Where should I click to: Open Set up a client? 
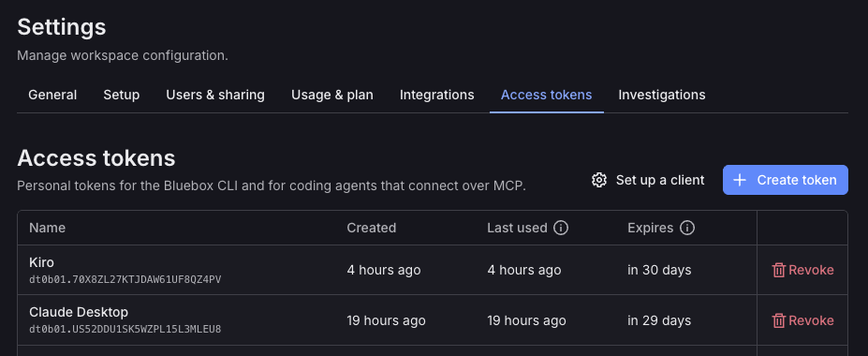(648, 180)
